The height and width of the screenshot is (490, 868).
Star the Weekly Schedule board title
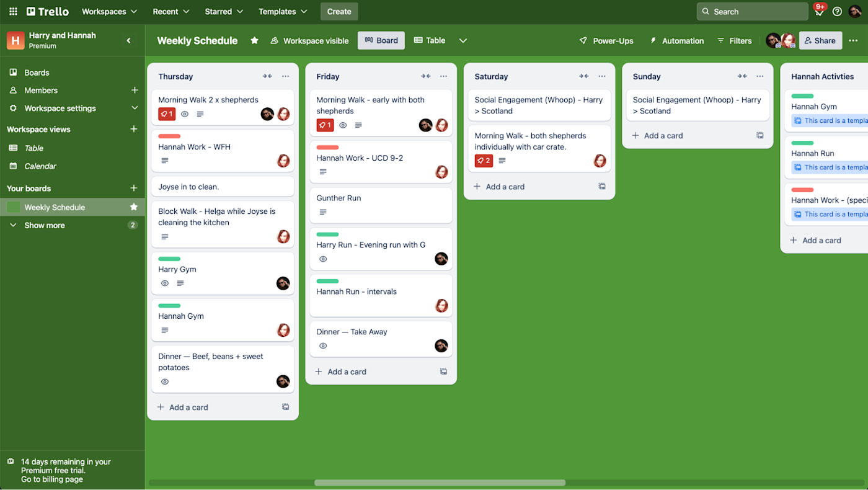254,40
